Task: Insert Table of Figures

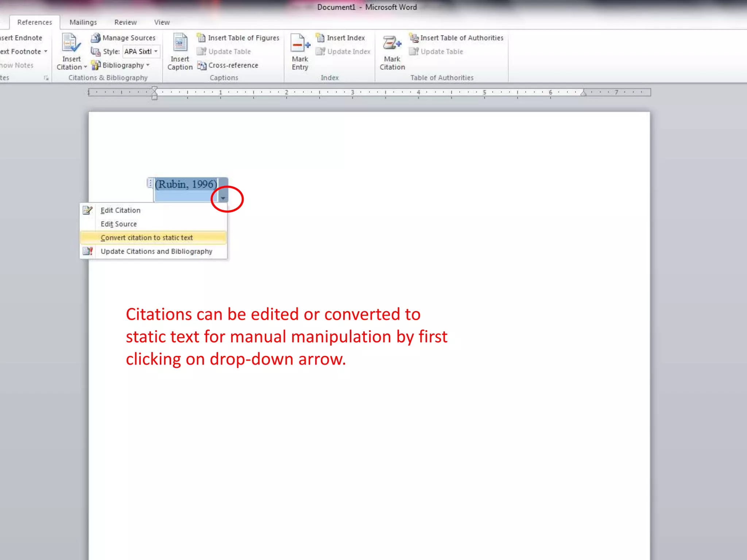Action: pyautogui.click(x=238, y=38)
